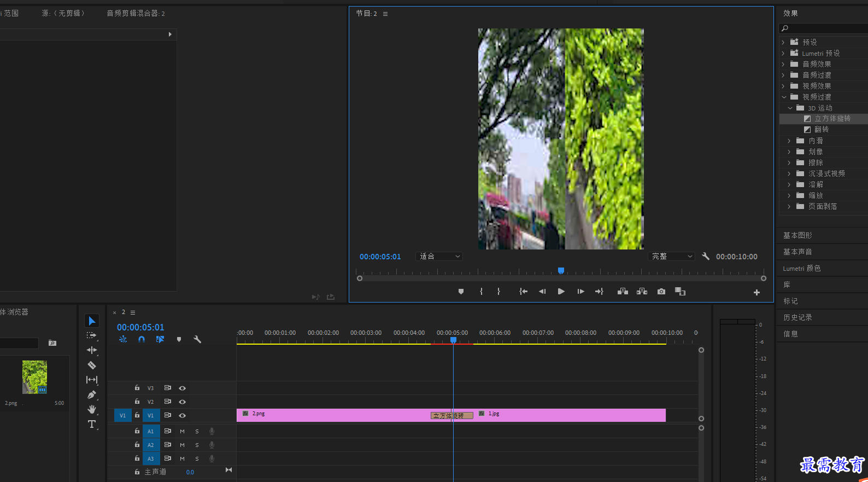Screen dimensions: 868x482
Task: Solo audio track A2
Action: click(x=197, y=445)
